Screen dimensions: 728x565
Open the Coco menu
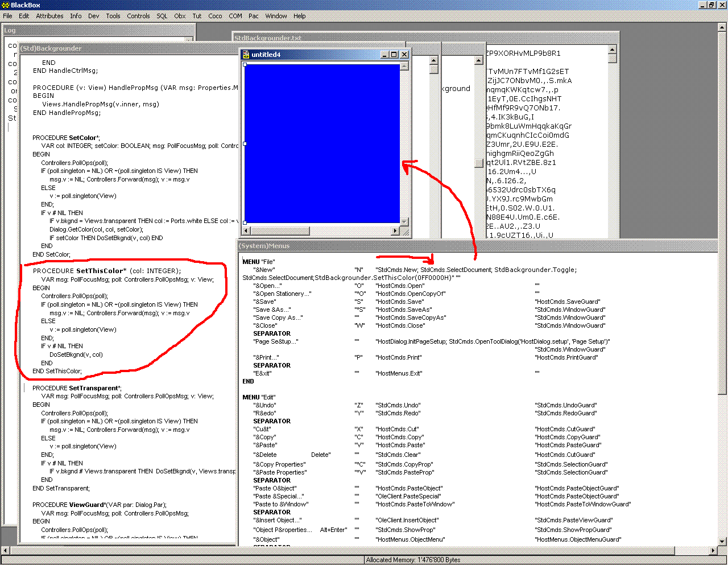(x=215, y=16)
